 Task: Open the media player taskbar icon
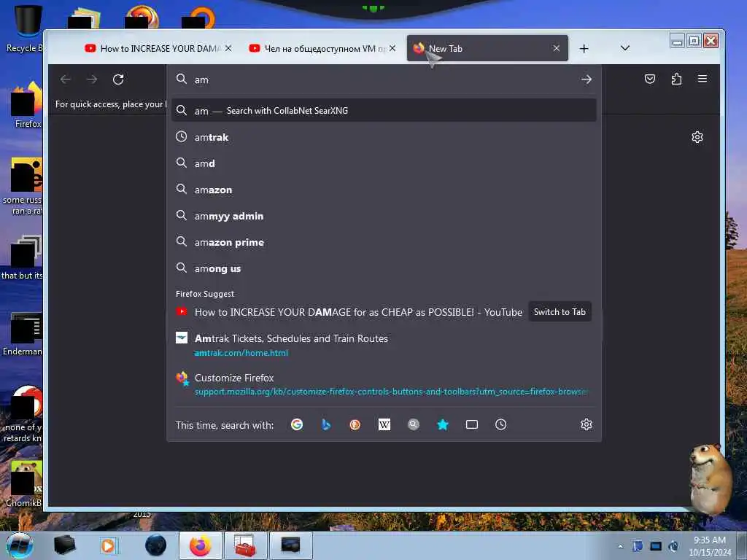pos(108,545)
